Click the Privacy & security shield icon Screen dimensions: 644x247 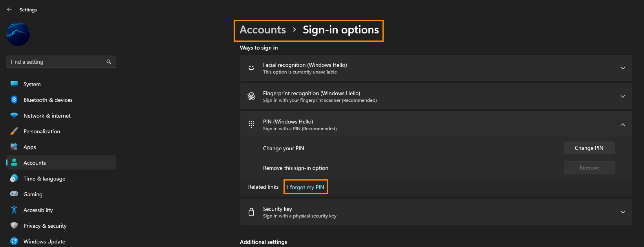tap(14, 225)
